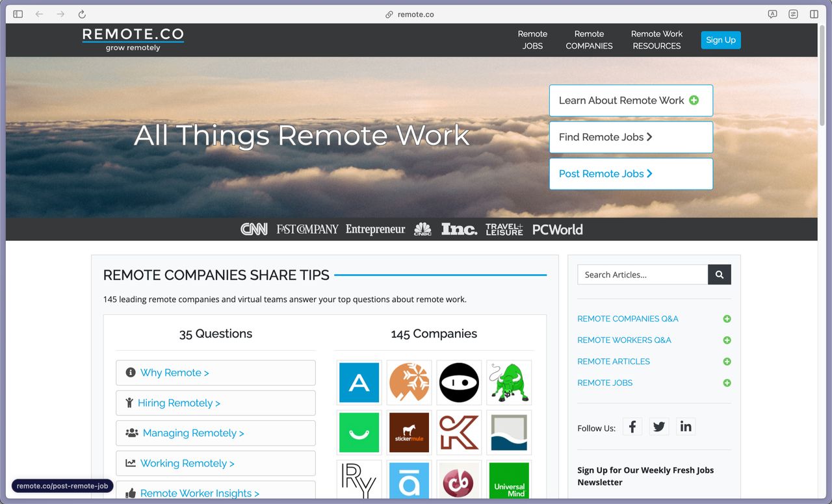Click the Search Articles input field
This screenshot has height=504, width=832.
[642, 275]
